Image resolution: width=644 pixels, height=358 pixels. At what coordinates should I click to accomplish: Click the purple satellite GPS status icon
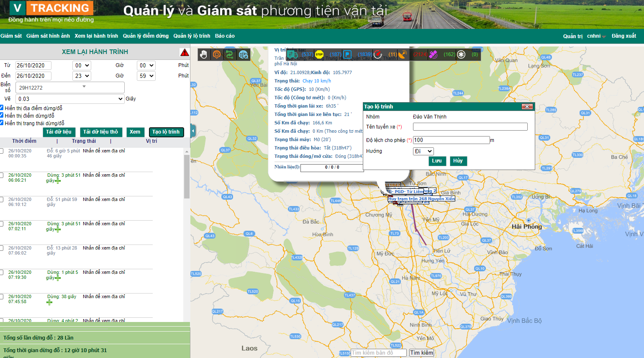pyautogui.click(x=433, y=54)
